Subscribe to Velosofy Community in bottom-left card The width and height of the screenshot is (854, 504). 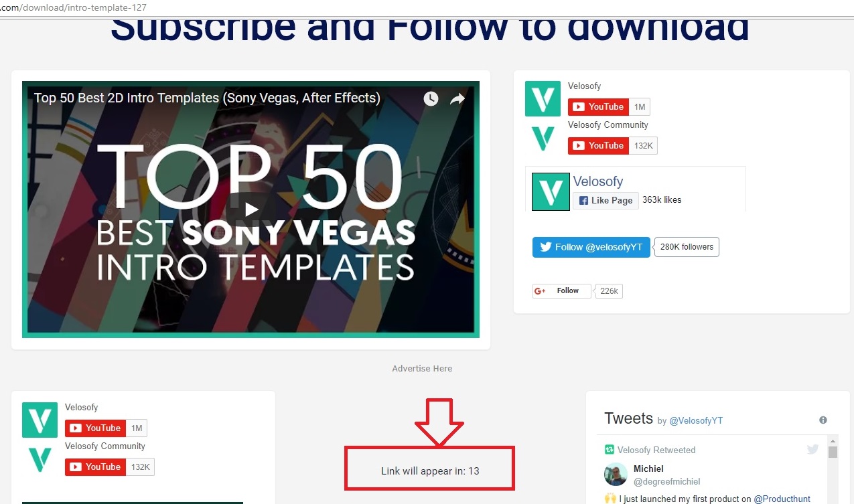pos(95,467)
